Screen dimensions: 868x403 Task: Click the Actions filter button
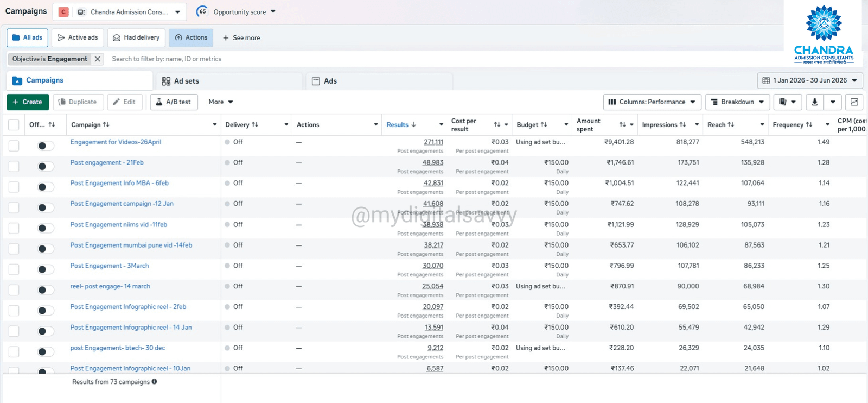pyautogui.click(x=191, y=37)
